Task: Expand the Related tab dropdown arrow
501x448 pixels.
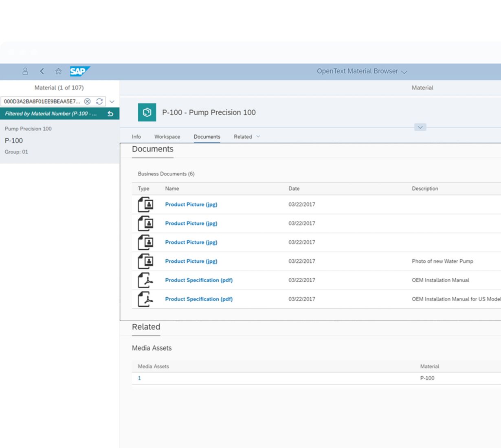Action: (258, 136)
